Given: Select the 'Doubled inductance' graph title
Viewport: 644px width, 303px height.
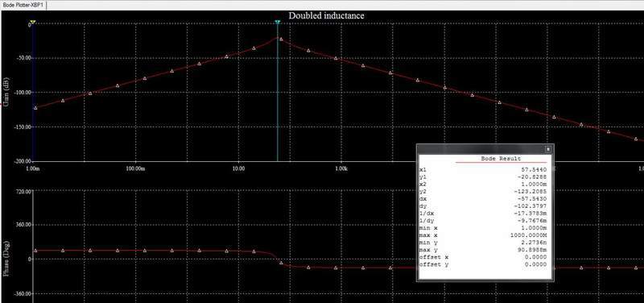Looking at the screenshot, I should click(326, 15).
